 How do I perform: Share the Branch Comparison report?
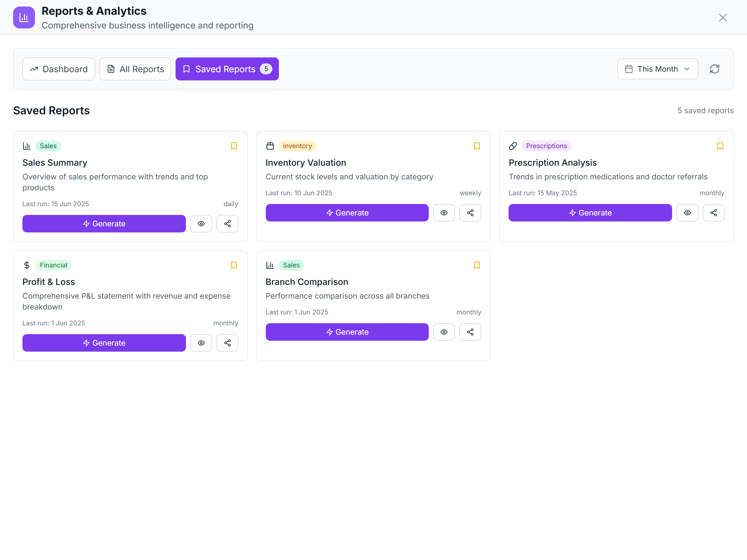tap(470, 332)
